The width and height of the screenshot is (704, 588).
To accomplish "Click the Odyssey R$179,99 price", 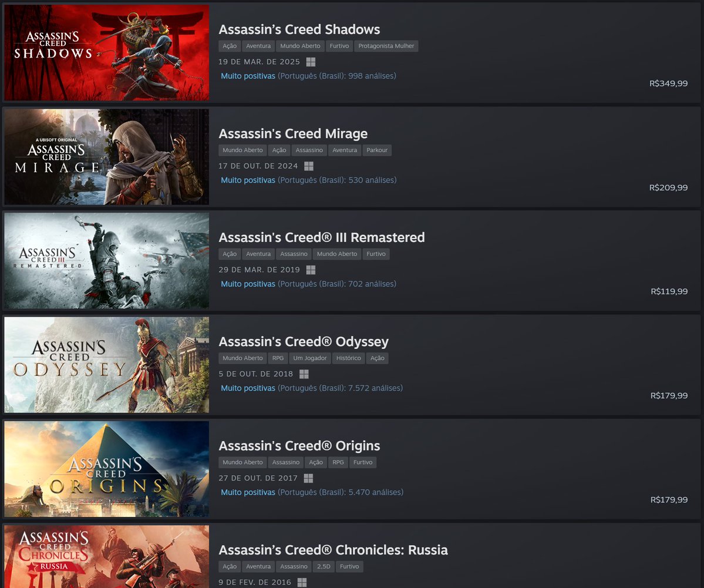I will [x=669, y=396].
